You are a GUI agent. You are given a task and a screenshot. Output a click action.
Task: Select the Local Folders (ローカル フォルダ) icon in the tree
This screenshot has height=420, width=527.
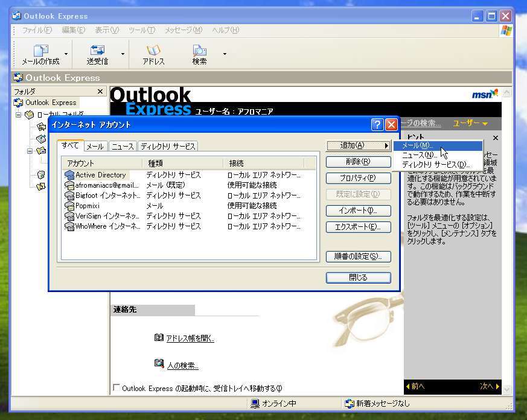click(30, 115)
